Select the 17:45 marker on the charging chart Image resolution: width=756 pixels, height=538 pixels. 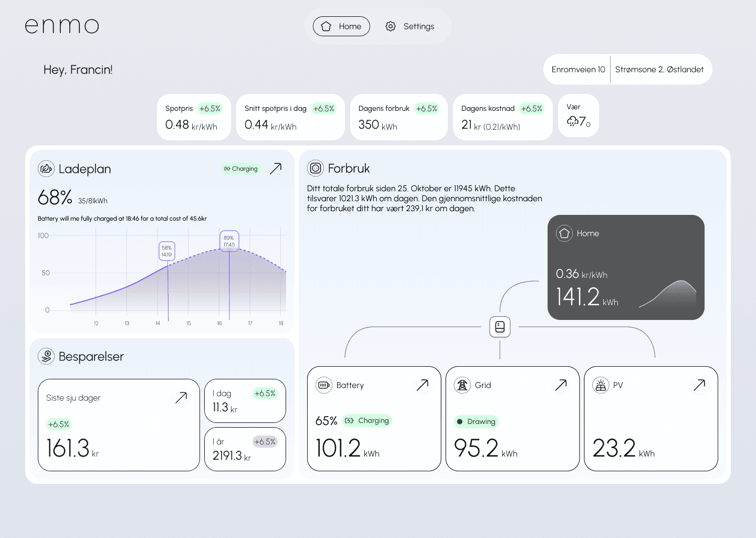[229, 241]
